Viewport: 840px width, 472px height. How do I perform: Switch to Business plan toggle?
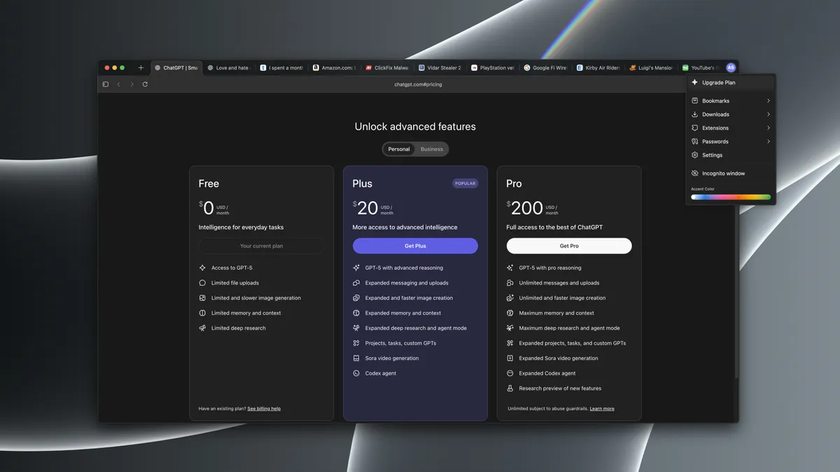[x=432, y=149]
